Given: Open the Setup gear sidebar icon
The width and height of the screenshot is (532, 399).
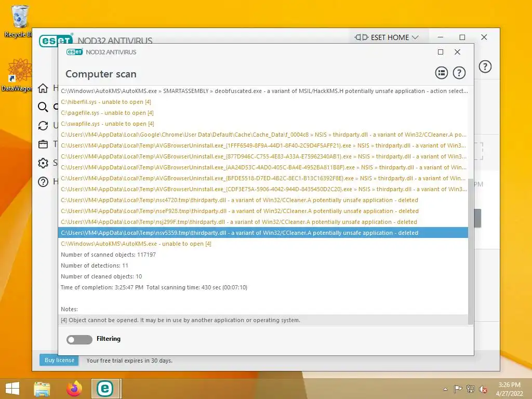Looking at the screenshot, I should click(x=43, y=163).
